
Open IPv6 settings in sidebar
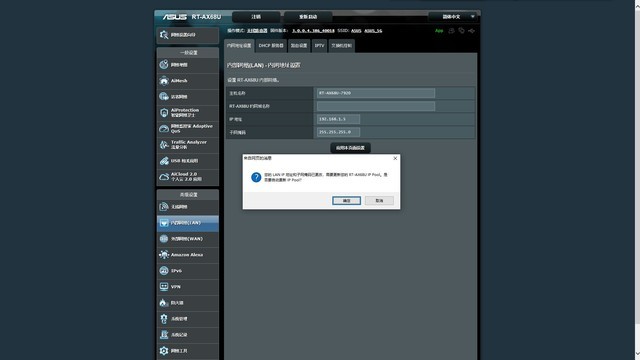tap(187, 271)
